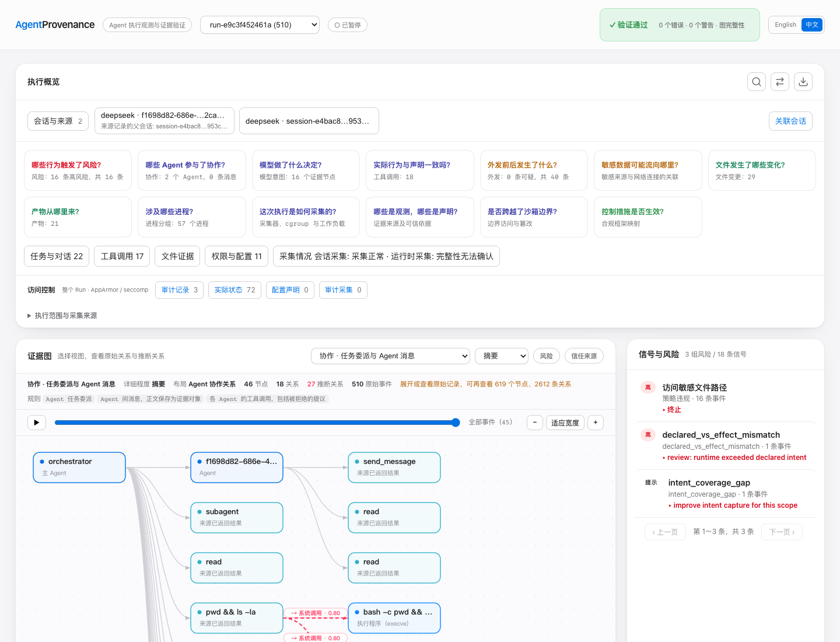Open the 控制措施是否生效? card
Viewport: 840px width, 642px height.
point(647,217)
